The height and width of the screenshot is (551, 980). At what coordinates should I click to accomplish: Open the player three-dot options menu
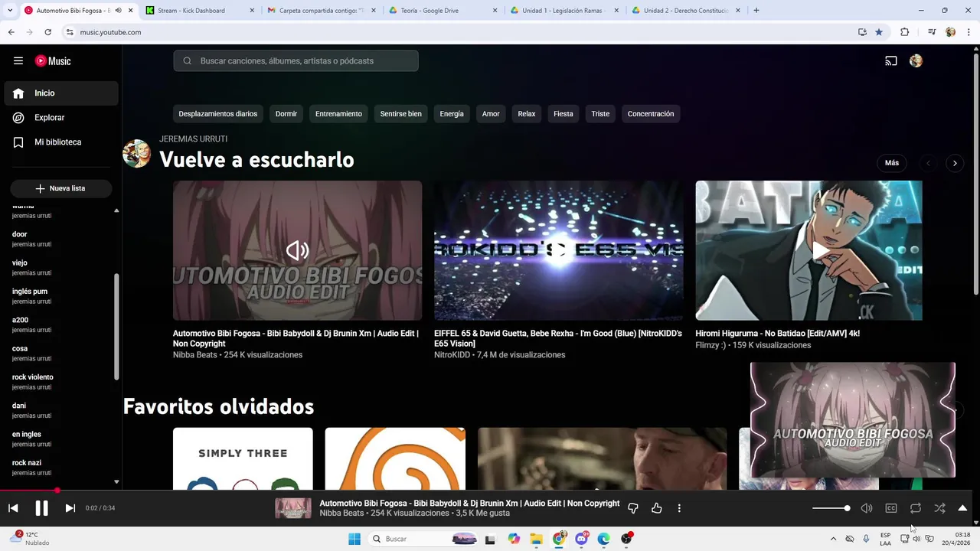coord(679,508)
